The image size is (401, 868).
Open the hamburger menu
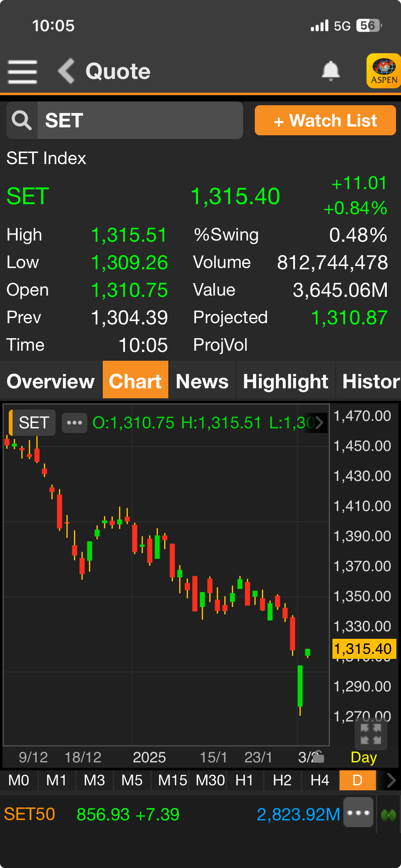(x=23, y=71)
